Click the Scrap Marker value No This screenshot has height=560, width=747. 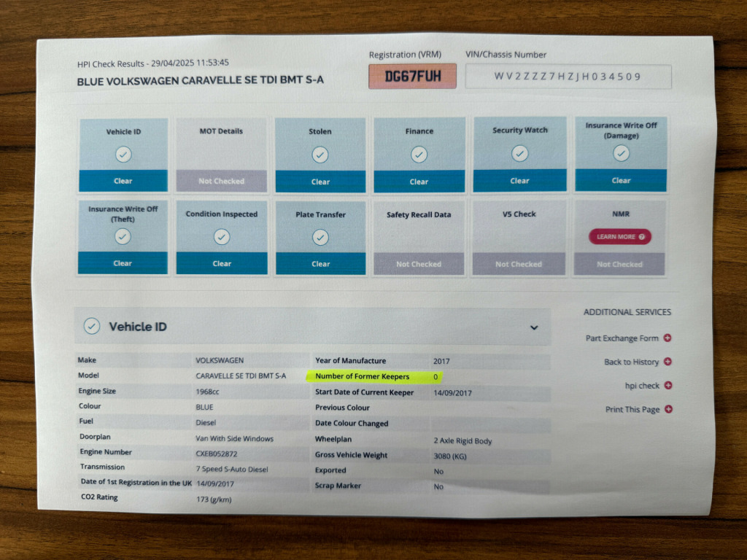(438, 486)
